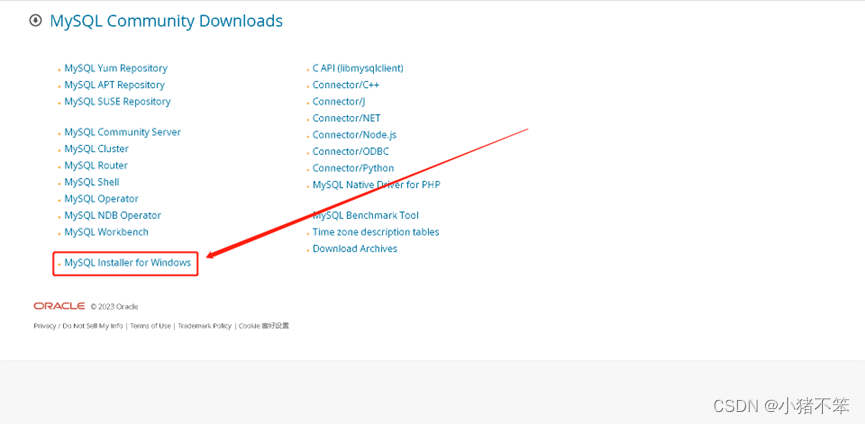The height and width of the screenshot is (424, 865).
Task: Open the MySQL Community Downloads heading link
Action: pyautogui.click(x=166, y=21)
